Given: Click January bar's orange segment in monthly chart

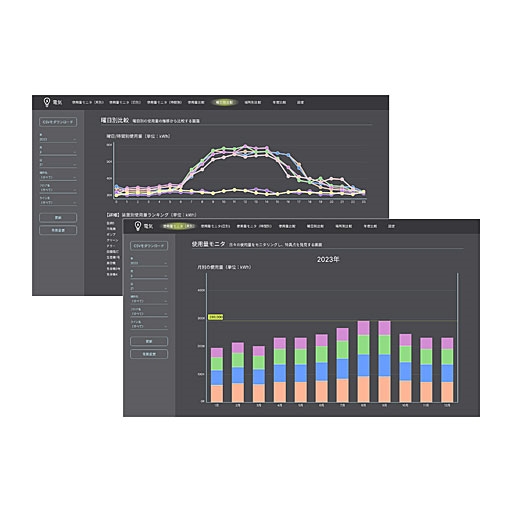Looking at the screenshot, I should [217, 394].
